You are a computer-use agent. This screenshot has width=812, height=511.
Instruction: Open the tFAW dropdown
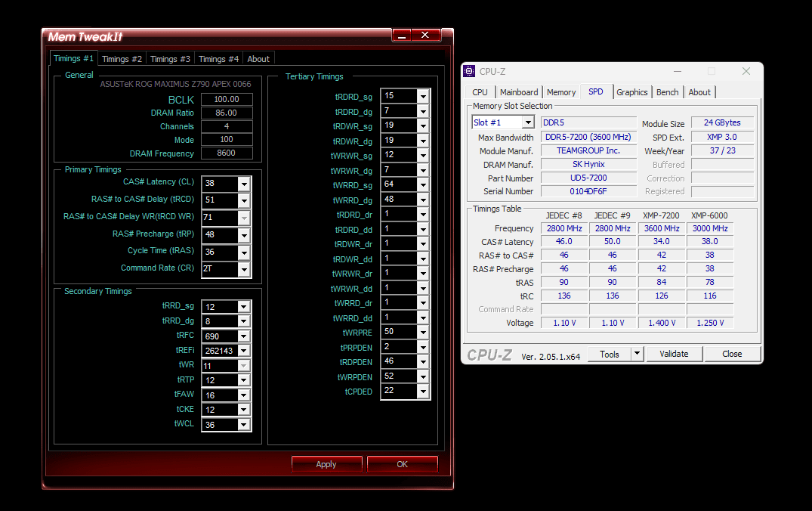click(x=244, y=395)
